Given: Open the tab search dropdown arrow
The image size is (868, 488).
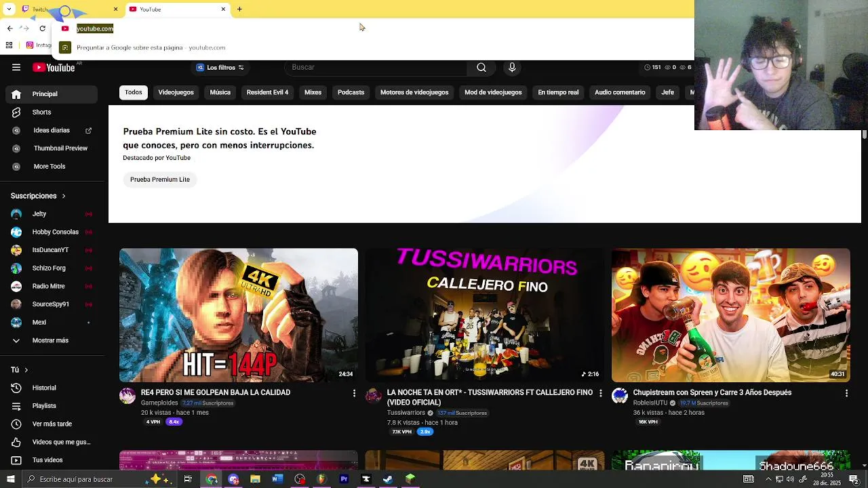Looking at the screenshot, I should 9,9.
